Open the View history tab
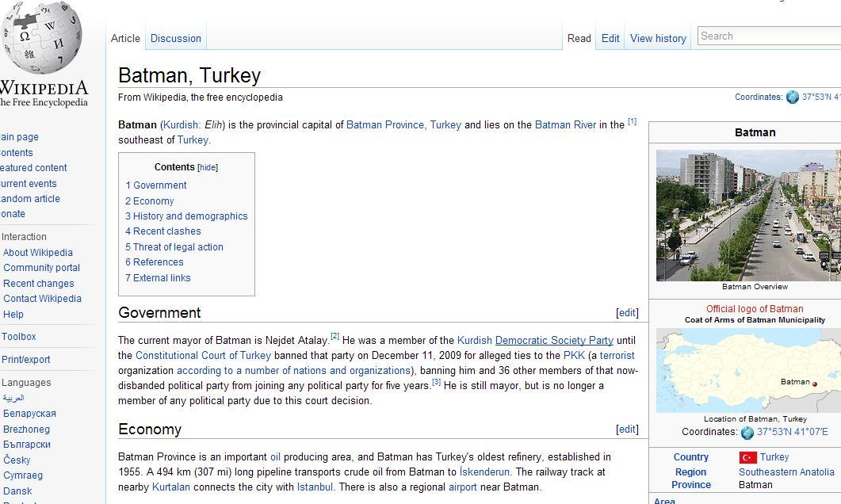Screen dimensions: 841x504 pyautogui.click(x=658, y=39)
